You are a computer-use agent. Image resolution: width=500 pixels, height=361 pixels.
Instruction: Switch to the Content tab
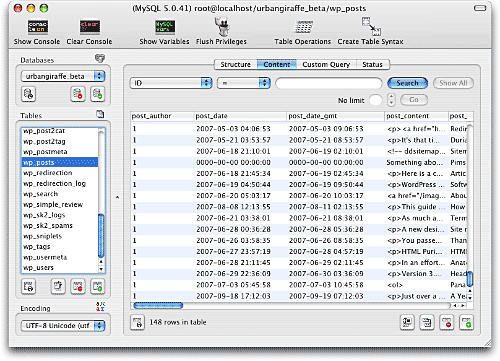pos(277,64)
